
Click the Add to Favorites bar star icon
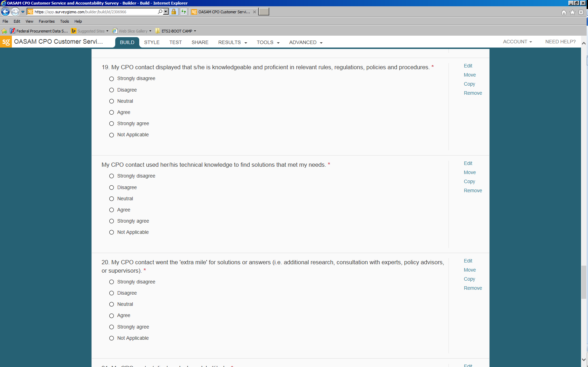point(4,31)
